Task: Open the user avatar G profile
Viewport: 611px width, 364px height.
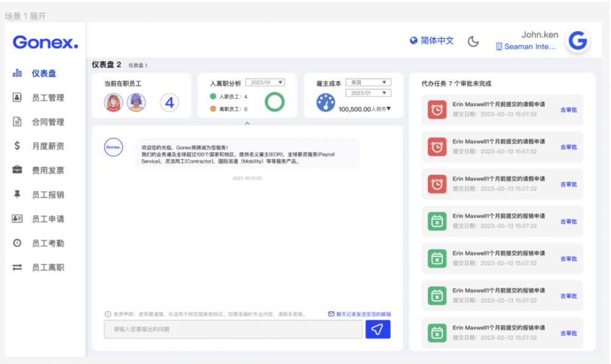Action: coord(577,40)
